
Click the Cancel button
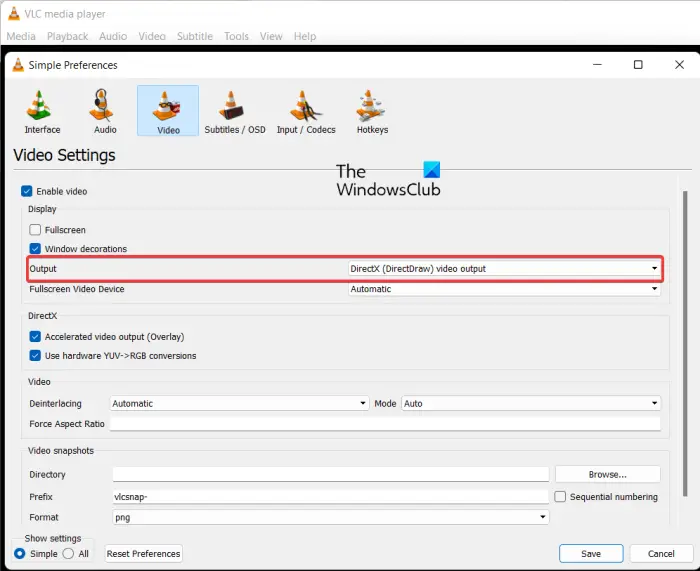[661, 554]
